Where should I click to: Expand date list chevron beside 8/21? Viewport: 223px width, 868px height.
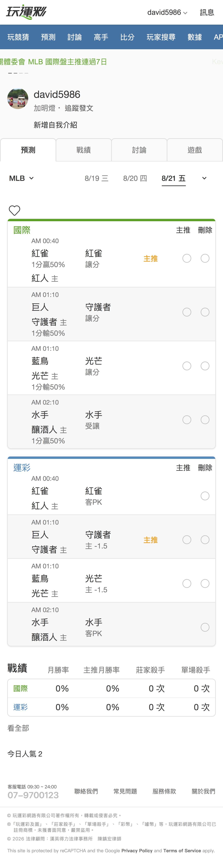tap(204, 178)
